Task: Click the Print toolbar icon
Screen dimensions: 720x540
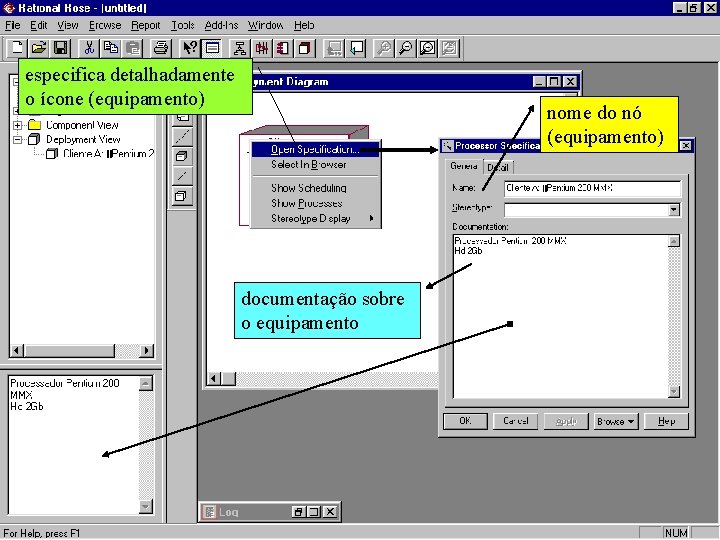Action: (160, 48)
